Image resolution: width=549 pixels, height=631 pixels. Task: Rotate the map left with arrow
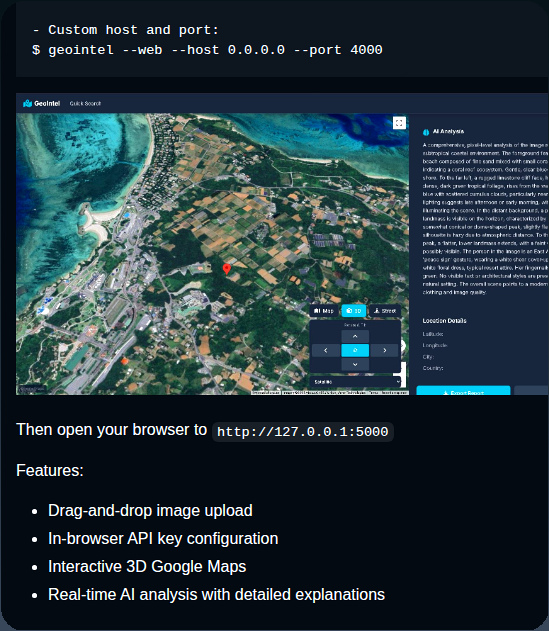click(326, 350)
